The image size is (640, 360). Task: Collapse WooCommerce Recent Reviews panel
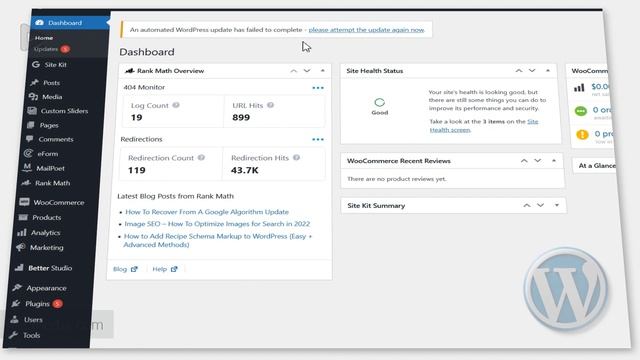554,161
